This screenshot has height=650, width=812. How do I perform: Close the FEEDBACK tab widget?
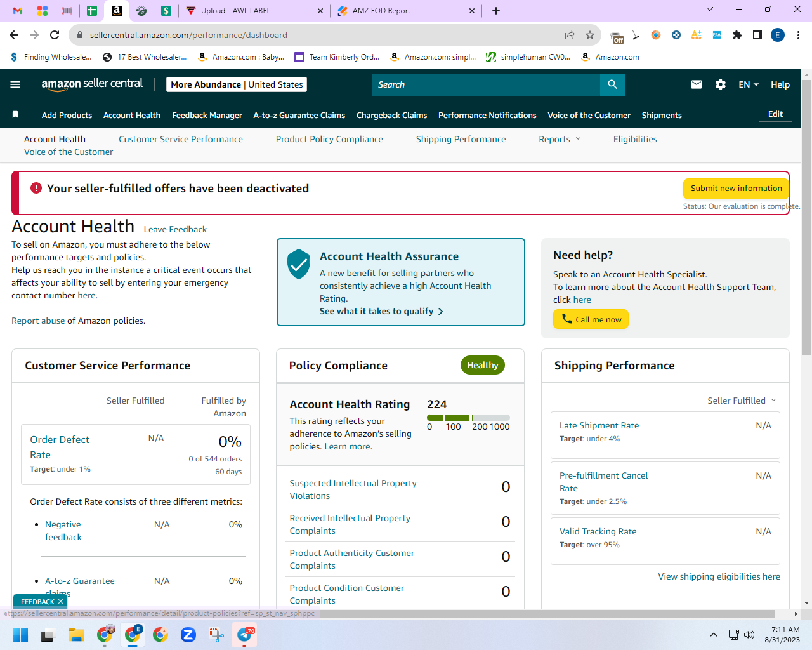[x=60, y=602]
